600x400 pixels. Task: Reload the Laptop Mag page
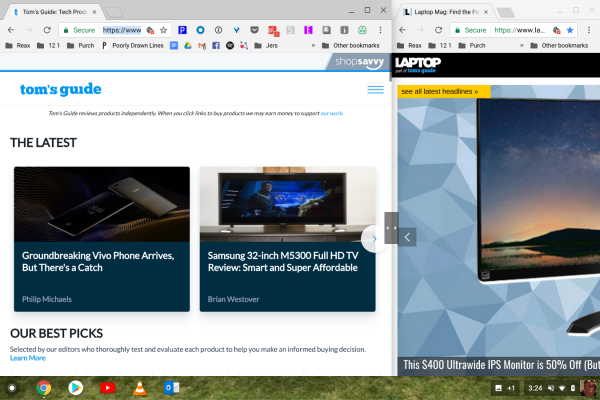click(439, 30)
